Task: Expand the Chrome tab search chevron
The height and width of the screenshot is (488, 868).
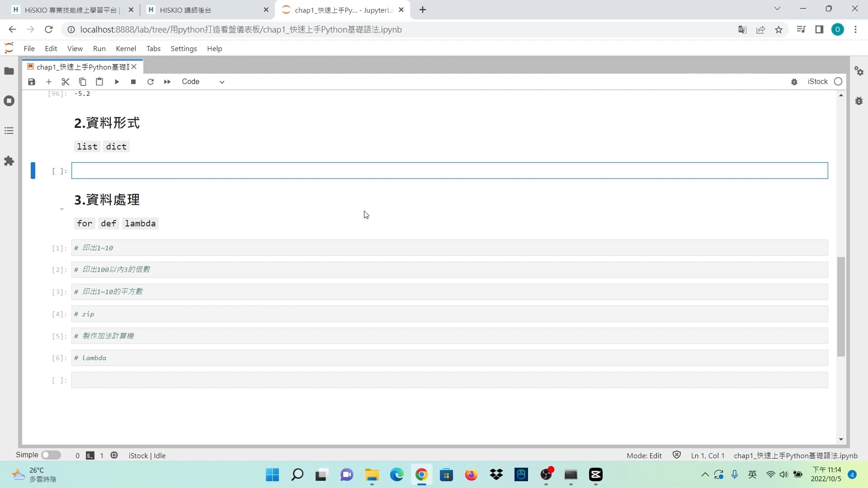Action: coord(777,9)
